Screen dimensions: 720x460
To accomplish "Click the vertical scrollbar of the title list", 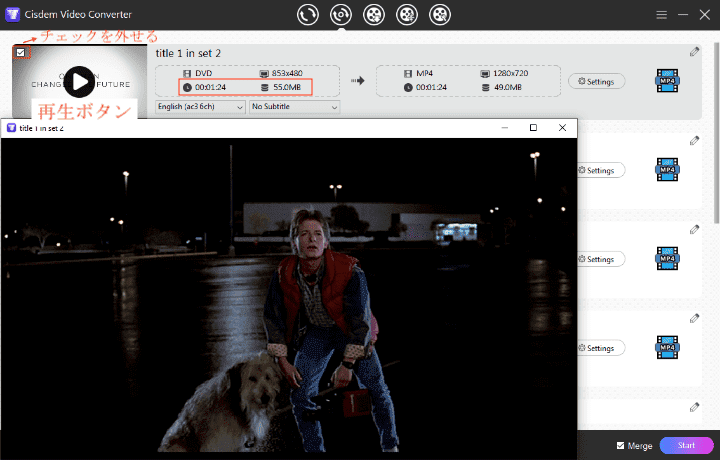I will click(716, 133).
